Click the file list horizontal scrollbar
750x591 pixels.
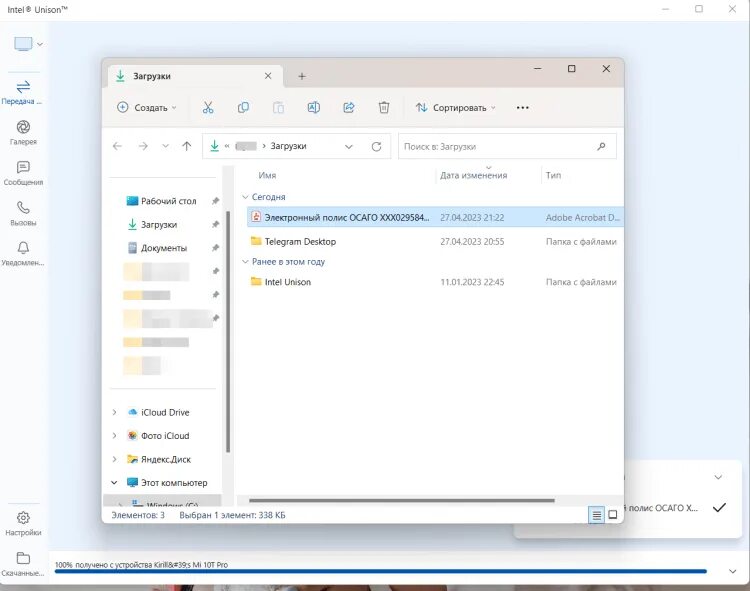click(x=402, y=501)
